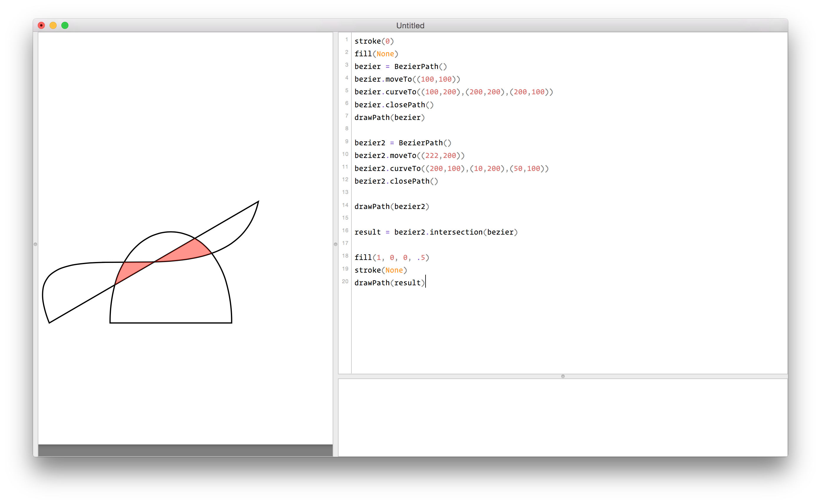This screenshot has width=821, height=504.
Task: Click the stroke(None) statement on line 19
Action: pos(380,270)
